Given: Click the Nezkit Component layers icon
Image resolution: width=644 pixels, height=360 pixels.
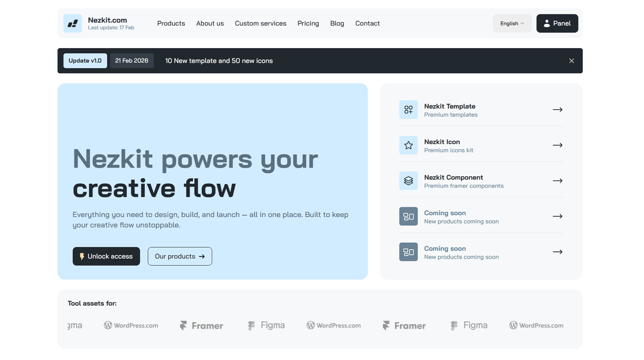Looking at the screenshot, I should (408, 181).
